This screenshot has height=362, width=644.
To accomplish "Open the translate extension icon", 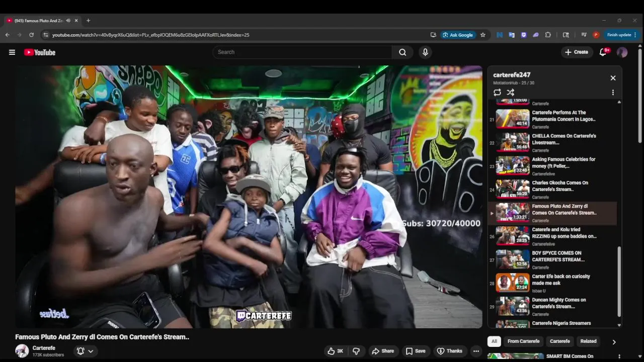I will click(x=512, y=35).
